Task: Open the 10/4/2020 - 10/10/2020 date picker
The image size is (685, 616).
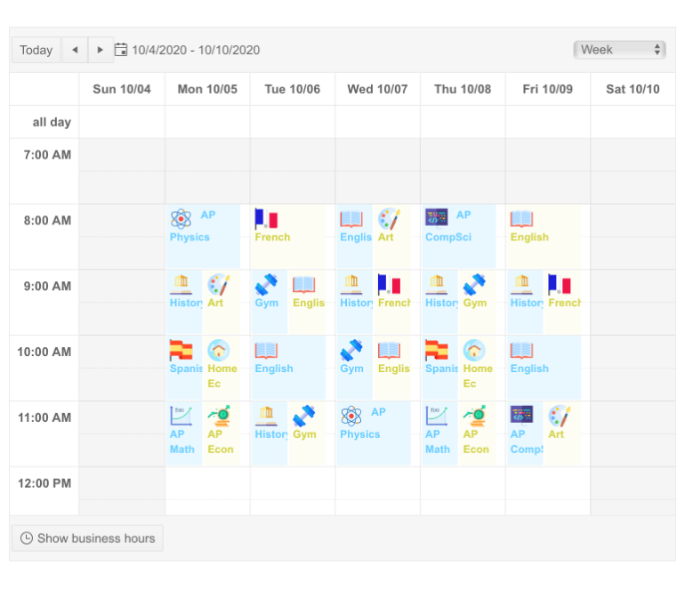Action: [x=196, y=50]
